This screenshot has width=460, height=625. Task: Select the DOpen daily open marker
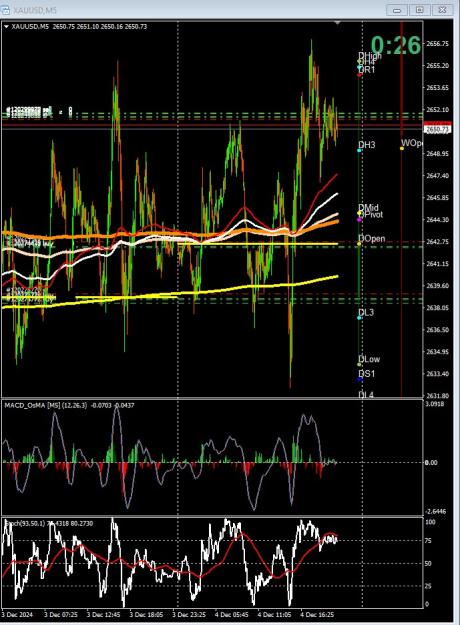(359, 243)
